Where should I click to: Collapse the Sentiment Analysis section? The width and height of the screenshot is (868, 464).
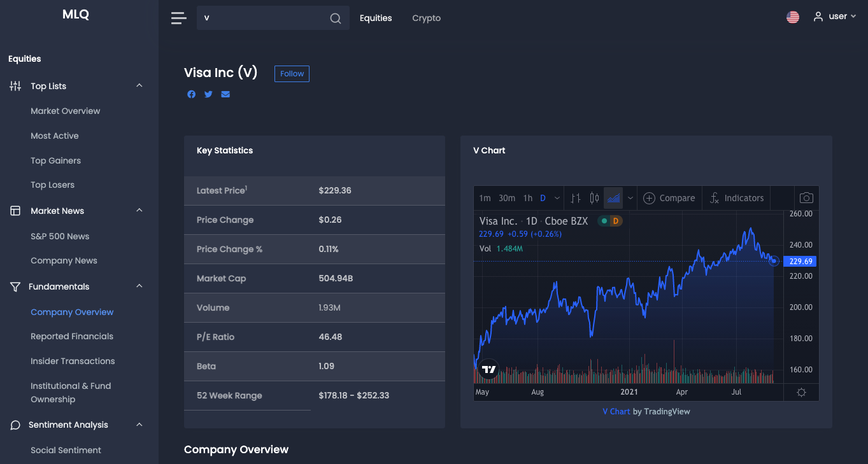(x=139, y=425)
